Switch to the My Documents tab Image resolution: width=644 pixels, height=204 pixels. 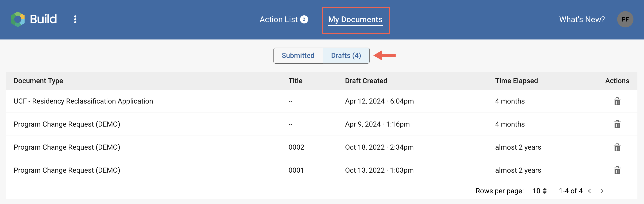355,19
